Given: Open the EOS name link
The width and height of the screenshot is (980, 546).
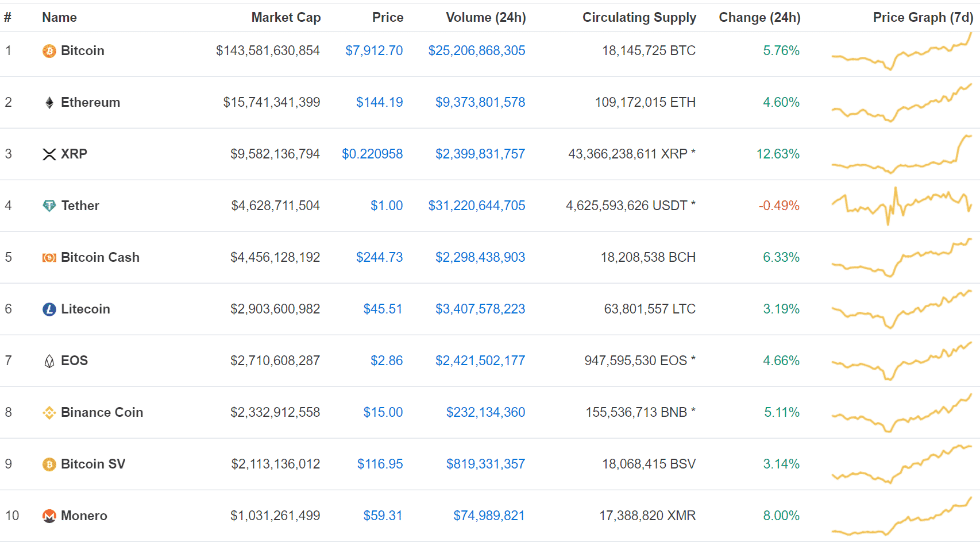Looking at the screenshot, I should 75,361.
